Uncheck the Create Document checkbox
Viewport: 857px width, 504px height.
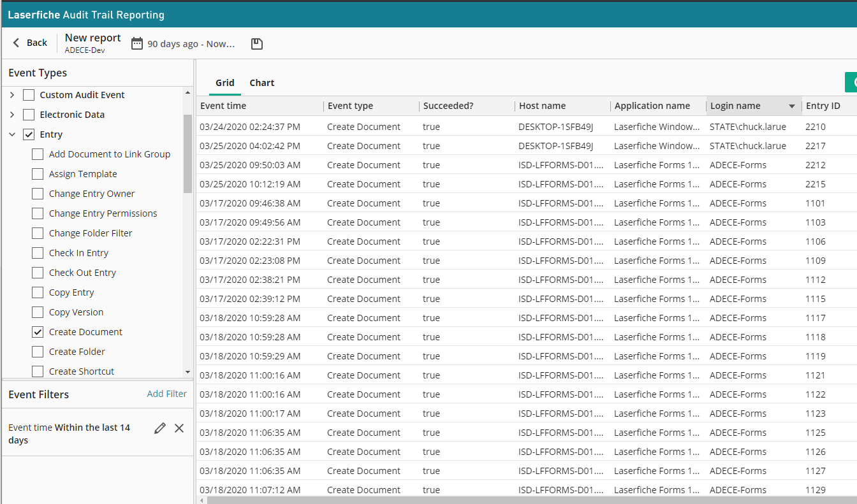(38, 332)
